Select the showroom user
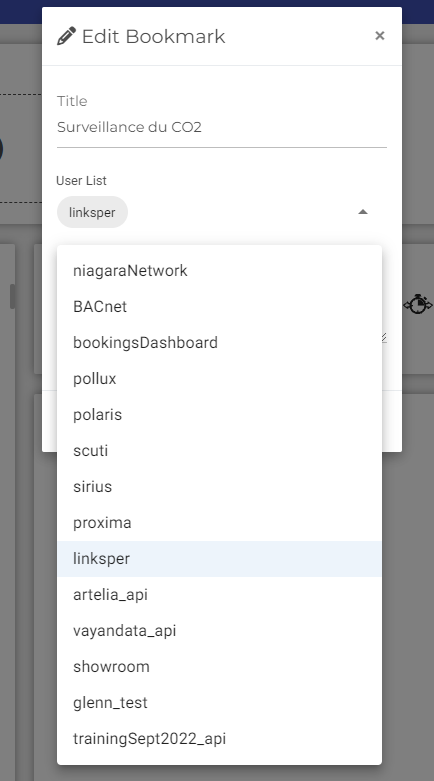The height and width of the screenshot is (781, 434). pyautogui.click(x=219, y=666)
